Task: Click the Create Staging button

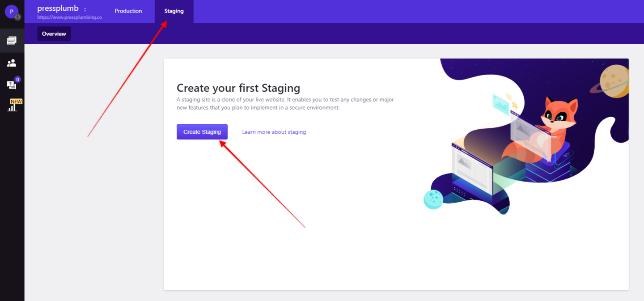Action: [x=202, y=132]
